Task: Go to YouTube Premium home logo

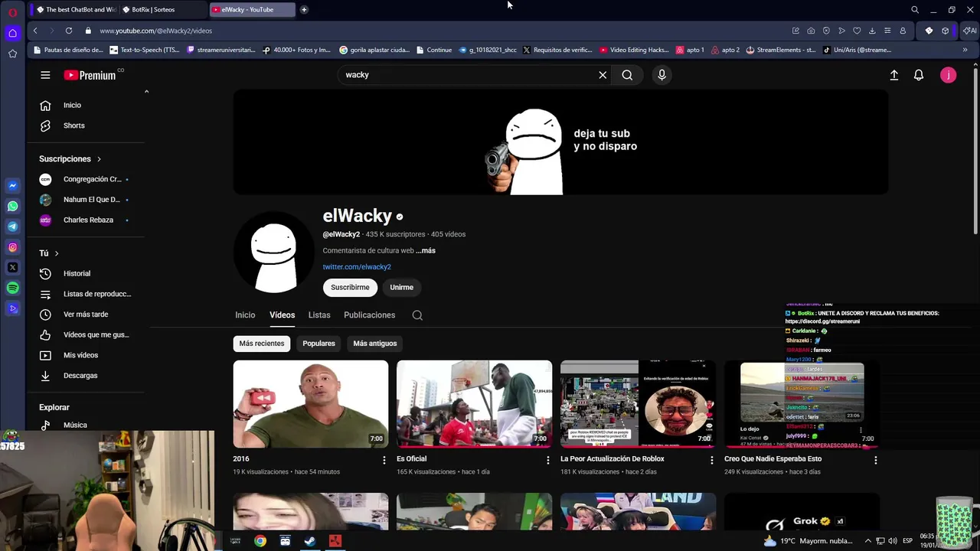Action: [x=90, y=75]
